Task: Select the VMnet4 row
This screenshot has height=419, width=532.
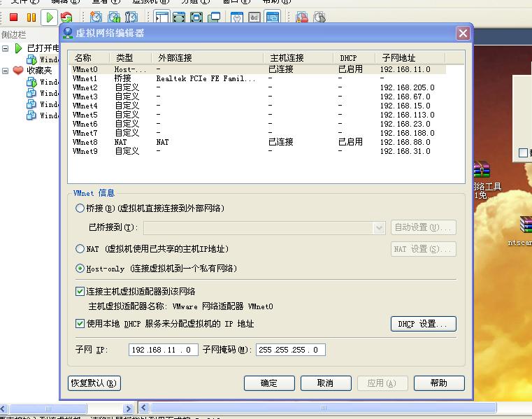Action: 257,106
